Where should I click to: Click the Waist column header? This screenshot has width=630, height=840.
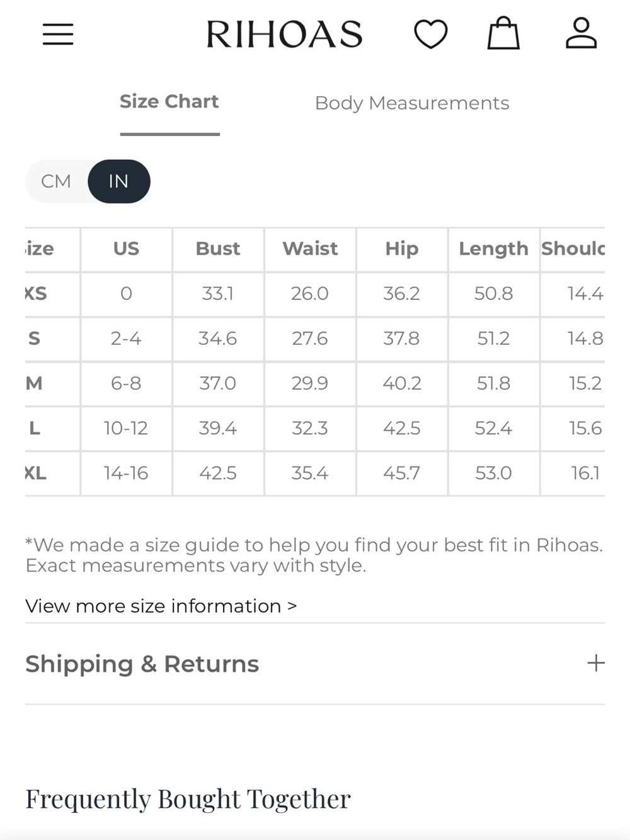click(x=310, y=249)
